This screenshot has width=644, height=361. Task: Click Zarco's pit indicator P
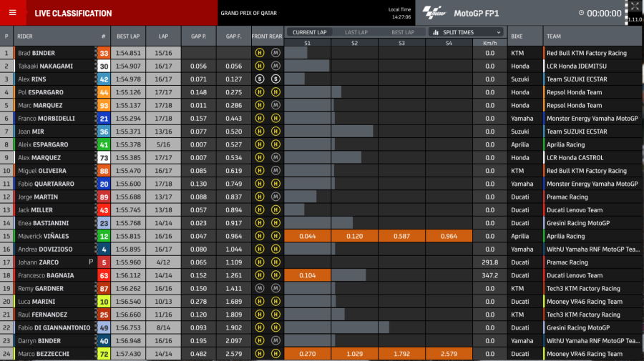coord(91,262)
